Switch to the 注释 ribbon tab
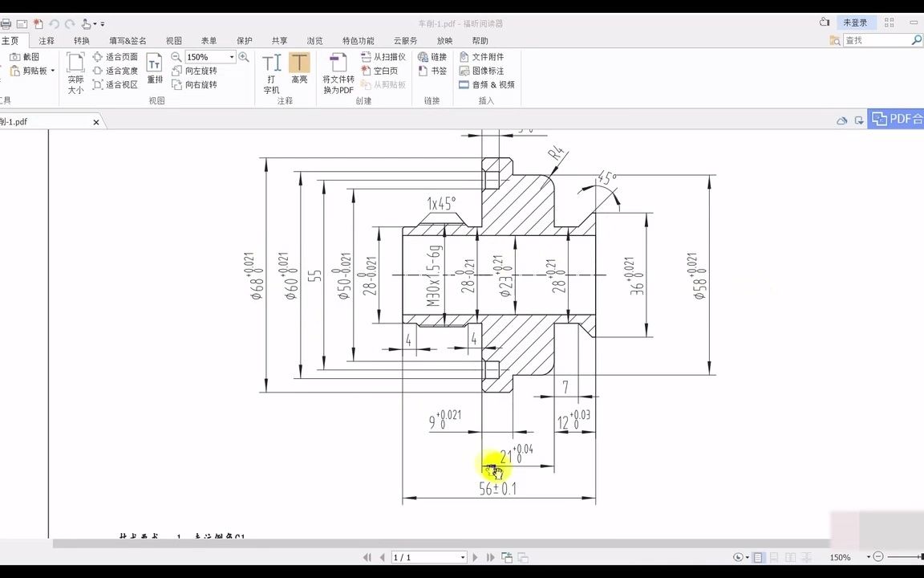924x578 pixels. [x=46, y=39]
